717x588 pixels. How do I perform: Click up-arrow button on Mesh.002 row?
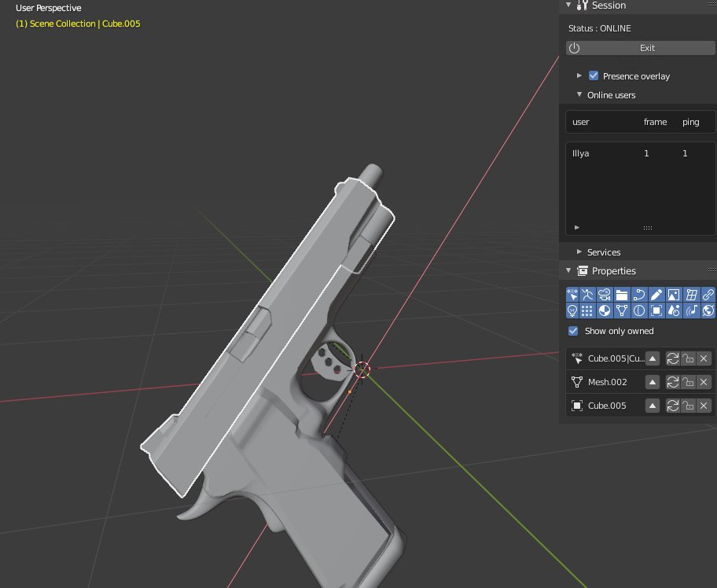(653, 382)
